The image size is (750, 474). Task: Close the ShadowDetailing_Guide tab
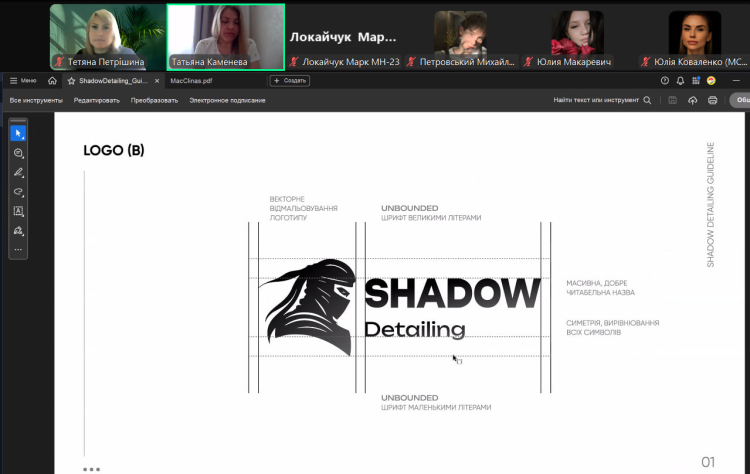pos(157,80)
